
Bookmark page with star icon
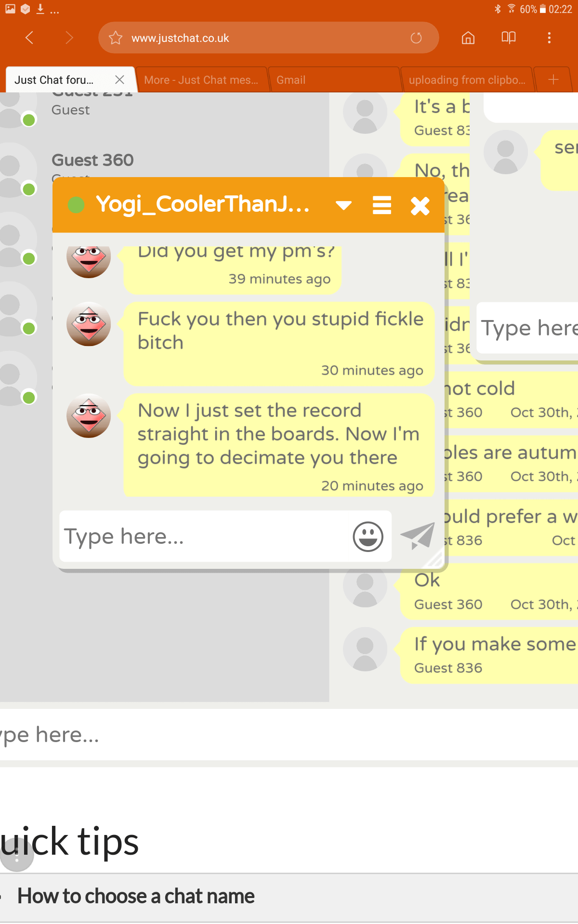click(116, 38)
